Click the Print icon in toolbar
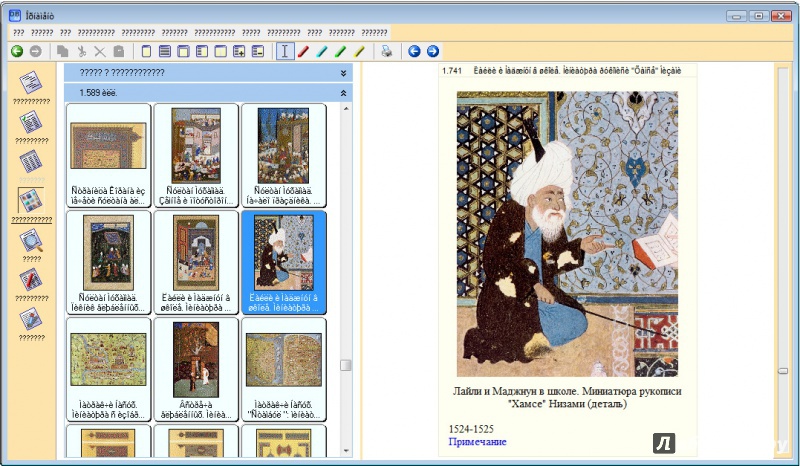The image size is (800, 466). 387,51
